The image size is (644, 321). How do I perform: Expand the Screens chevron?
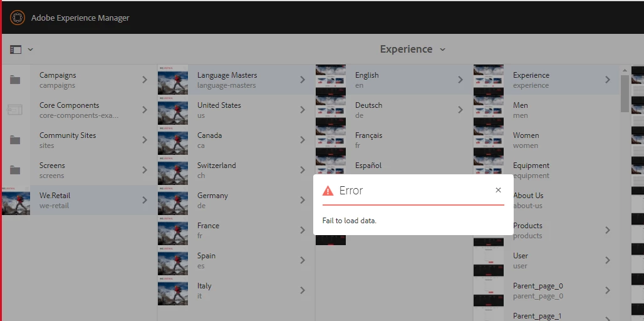(145, 170)
